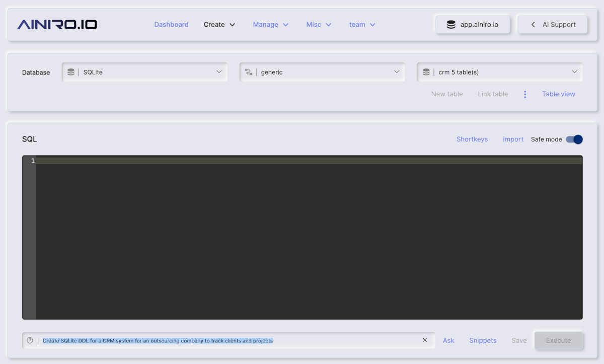The height and width of the screenshot is (364, 604).
Task: Open the Misc menu
Action: (x=319, y=24)
